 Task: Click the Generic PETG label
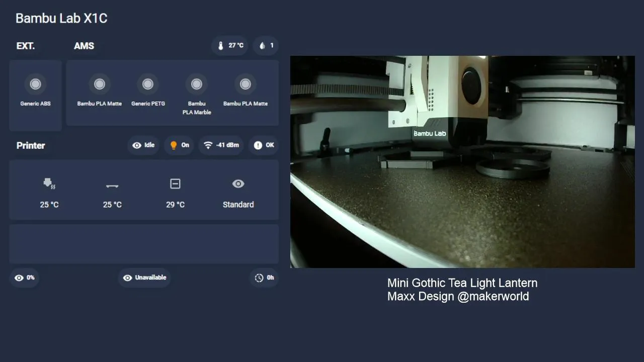tap(148, 104)
